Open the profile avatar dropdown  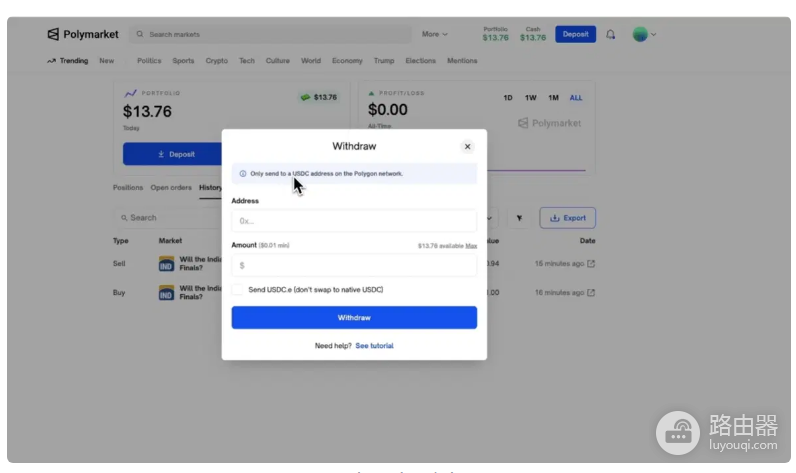point(644,35)
